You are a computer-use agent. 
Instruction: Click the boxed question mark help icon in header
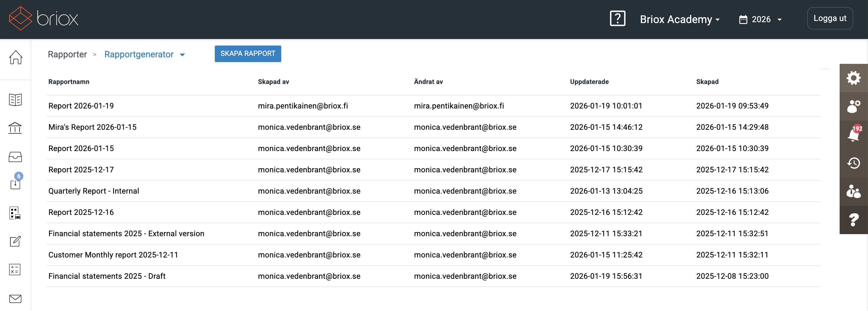click(x=617, y=19)
